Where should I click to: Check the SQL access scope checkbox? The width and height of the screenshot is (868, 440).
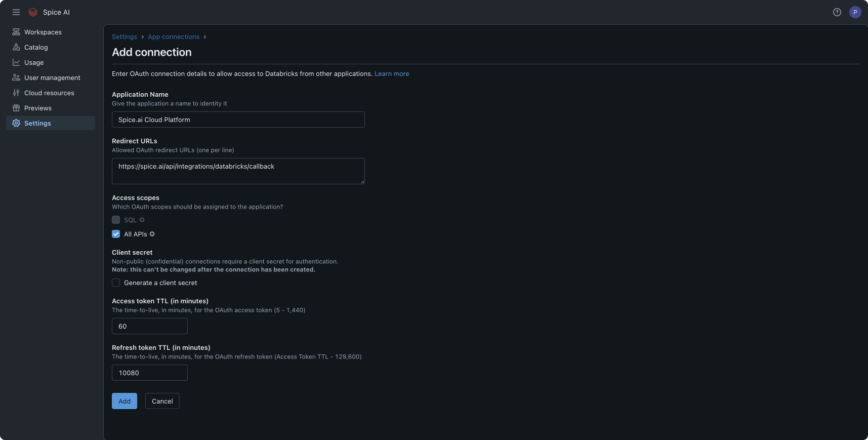tap(116, 220)
